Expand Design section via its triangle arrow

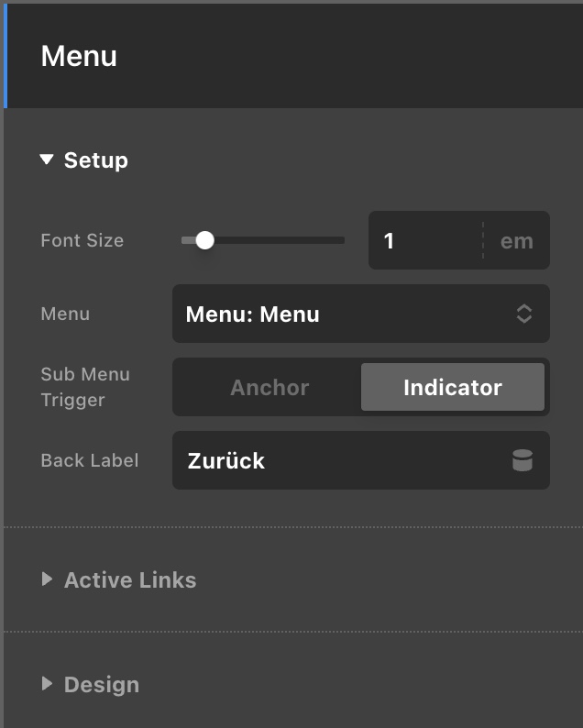pyautogui.click(x=47, y=684)
